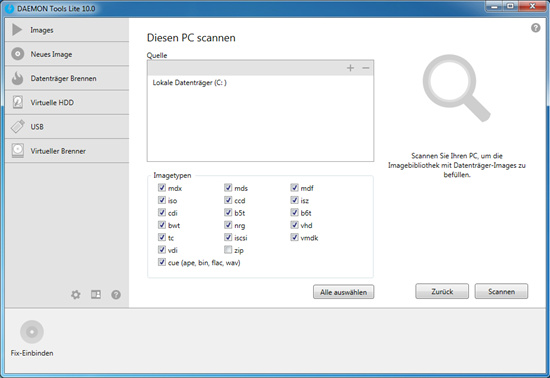Toggle the tc checkbox
The width and height of the screenshot is (550, 378).
coord(162,237)
